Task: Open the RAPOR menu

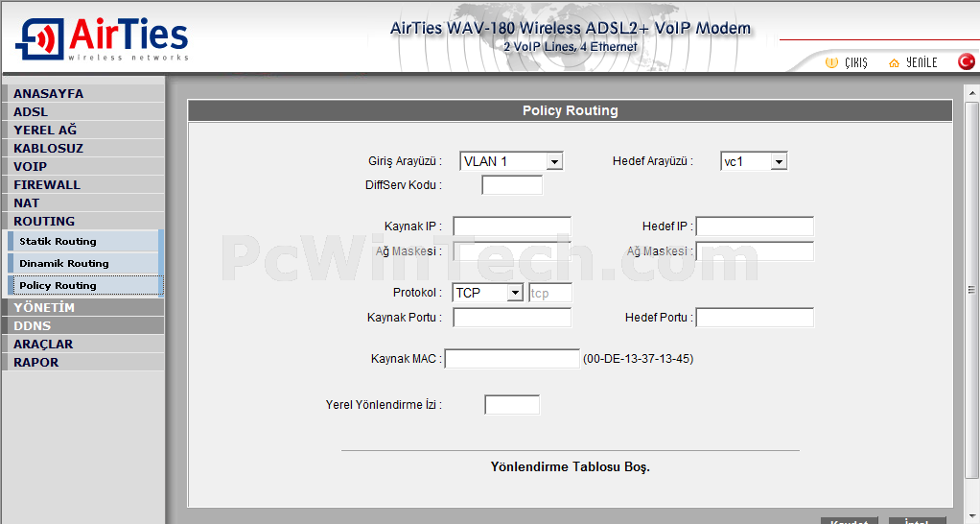Action: click(83, 362)
